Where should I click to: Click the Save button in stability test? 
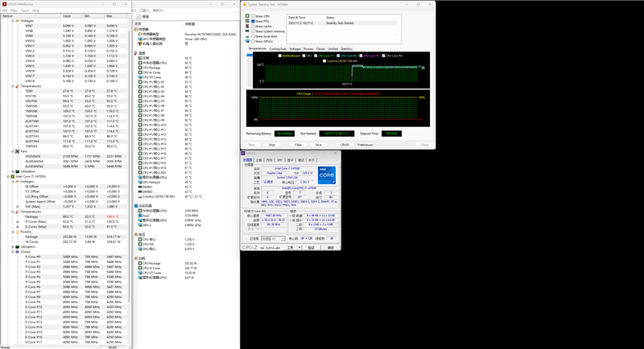(x=318, y=145)
